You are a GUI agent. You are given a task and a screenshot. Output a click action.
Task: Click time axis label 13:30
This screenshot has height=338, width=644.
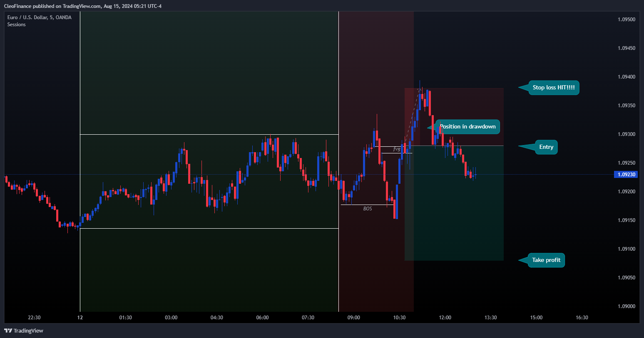click(490, 318)
